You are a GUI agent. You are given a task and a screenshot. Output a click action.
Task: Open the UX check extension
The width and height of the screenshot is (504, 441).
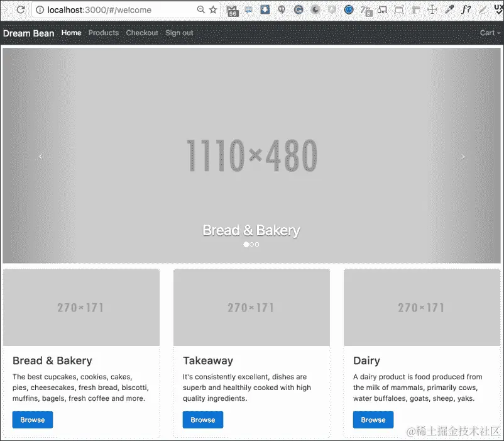click(498, 9)
